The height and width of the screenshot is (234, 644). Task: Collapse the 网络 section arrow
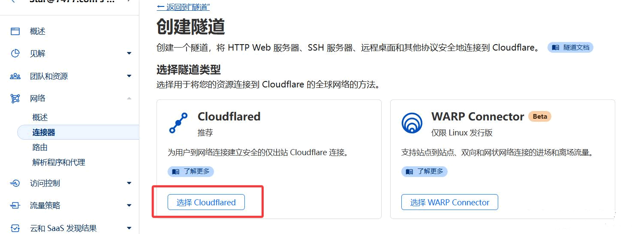129,99
